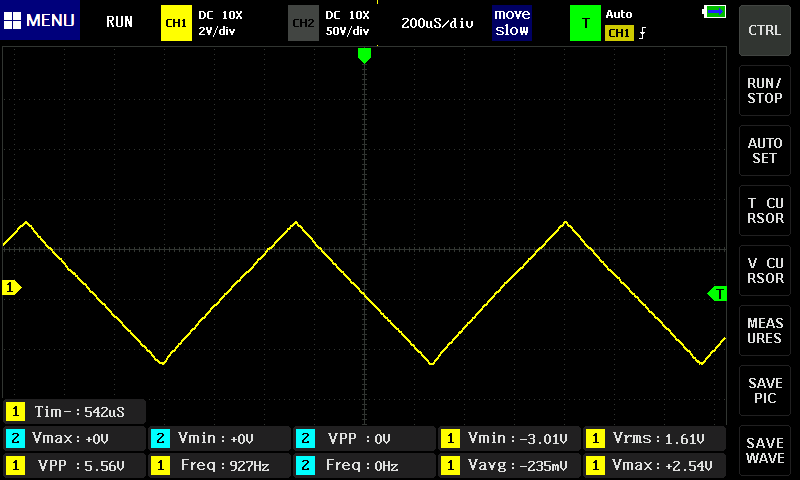Open the MEASURES panel

coord(765,331)
